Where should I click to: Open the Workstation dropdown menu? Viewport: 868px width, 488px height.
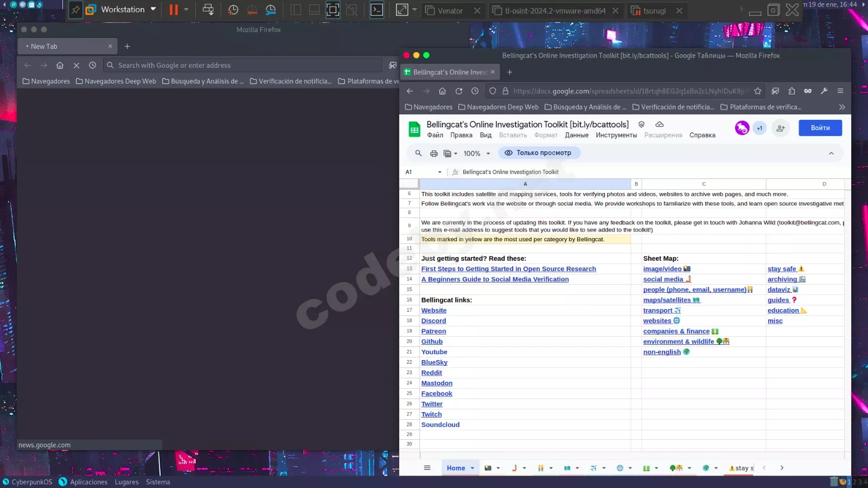(x=154, y=9)
